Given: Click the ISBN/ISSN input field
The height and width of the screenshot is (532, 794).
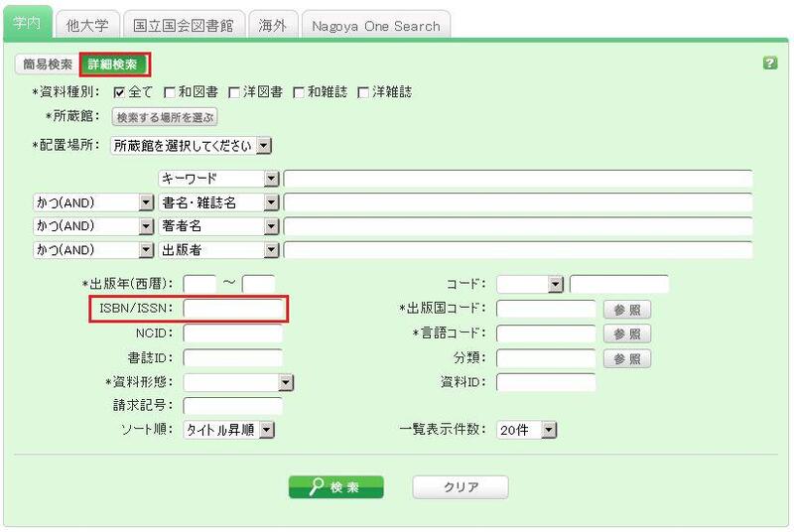Looking at the screenshot, I should [x=233, y=309].
